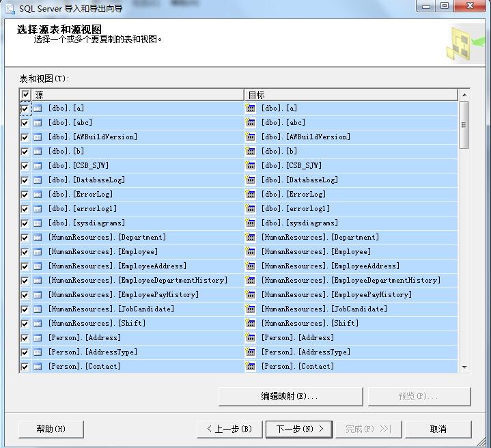Uncheck the [Person].[Address] checkbox
This screenshot has height=448, width=491.
click(25, 338)
